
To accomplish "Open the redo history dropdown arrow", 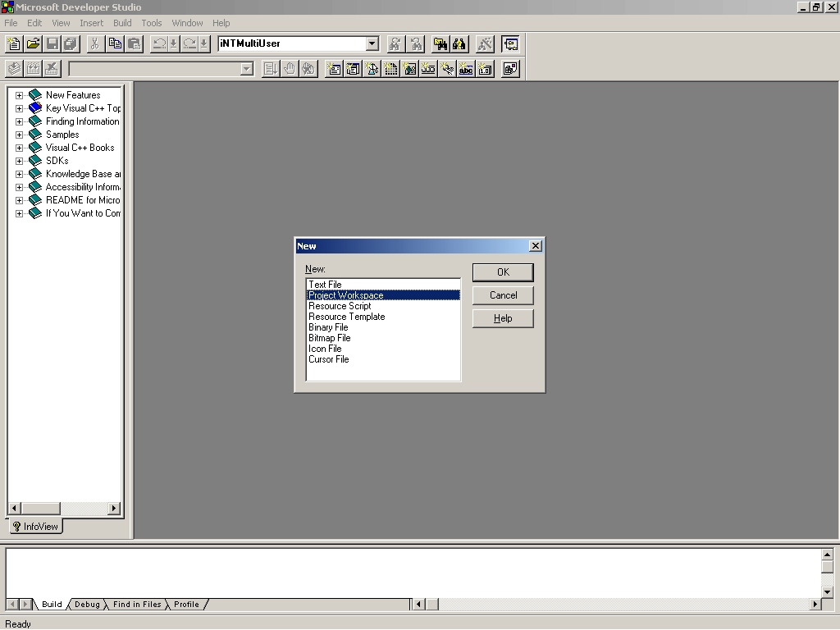I will click(x=204, y=44).
